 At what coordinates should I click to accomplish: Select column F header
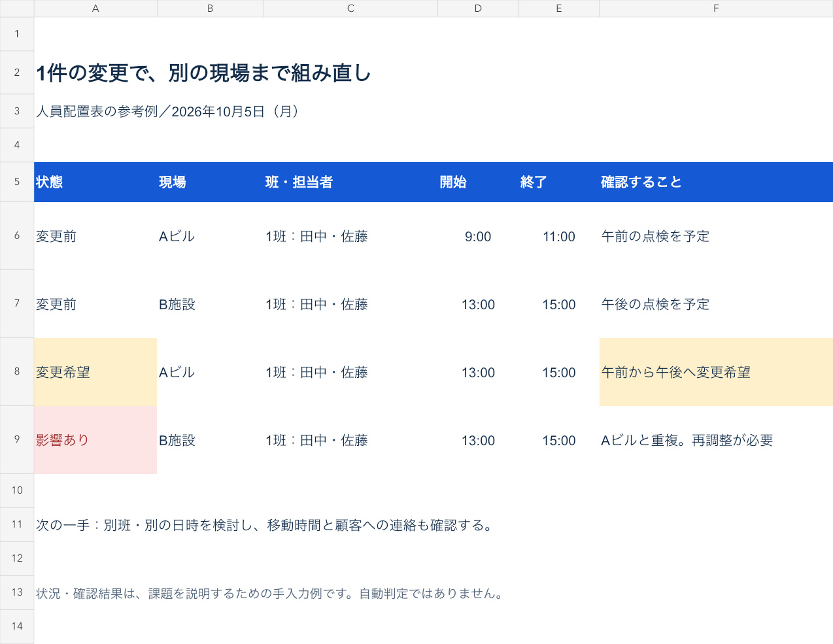click(x=716, y=8)
